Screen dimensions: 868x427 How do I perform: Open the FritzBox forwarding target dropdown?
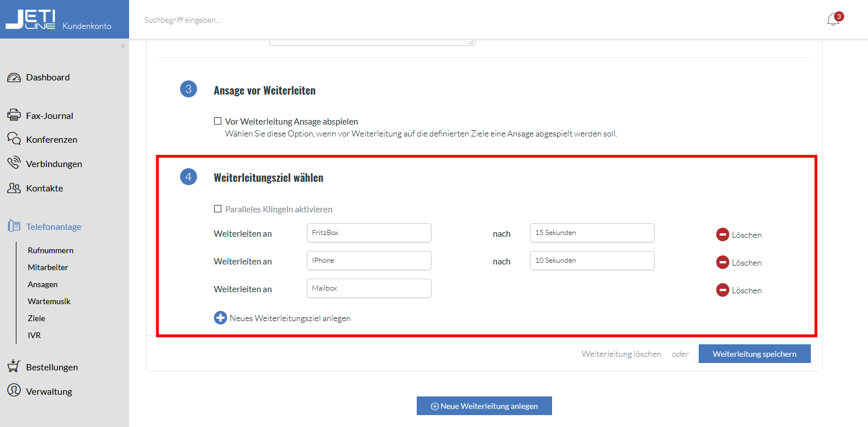tap(369, 233)
